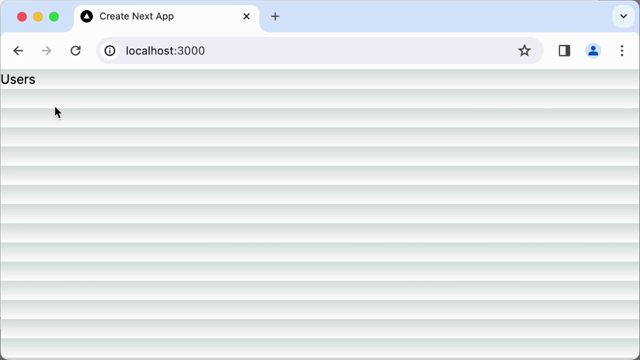640x360 pixels.
Task: Close the window with red button
Action: point(22,17)
